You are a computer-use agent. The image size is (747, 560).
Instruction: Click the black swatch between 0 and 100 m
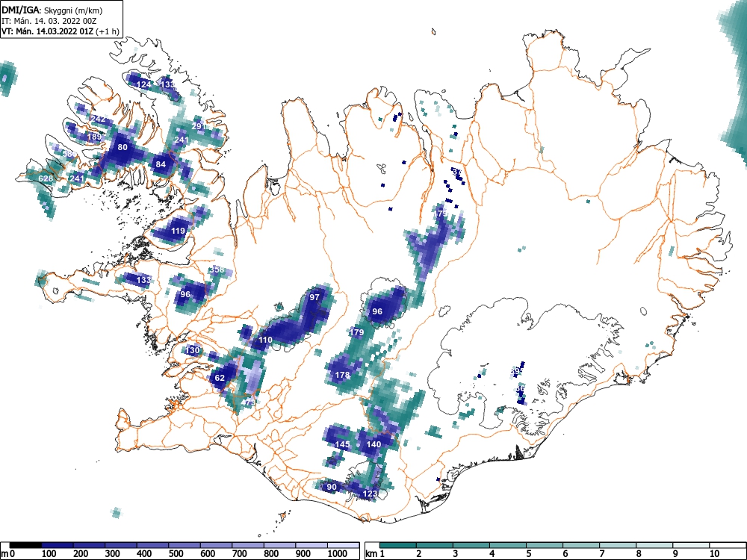click(25, 545)
